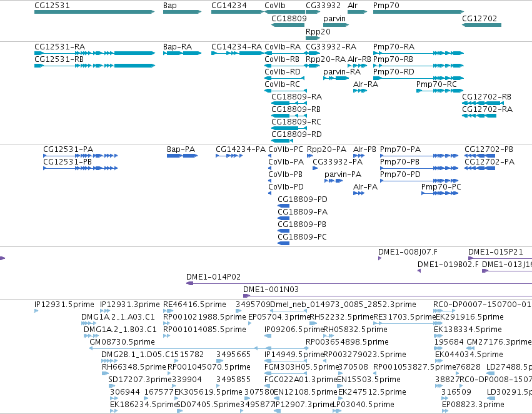Click the CoVIb gene label

(x=275, y=6)
